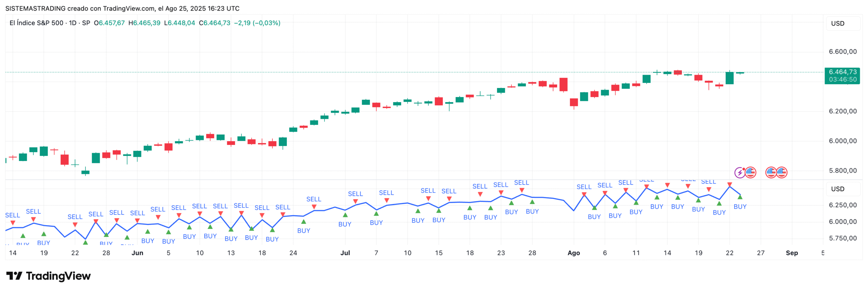Open the USD currency dropdown in the indicator pane

(843, 189)
